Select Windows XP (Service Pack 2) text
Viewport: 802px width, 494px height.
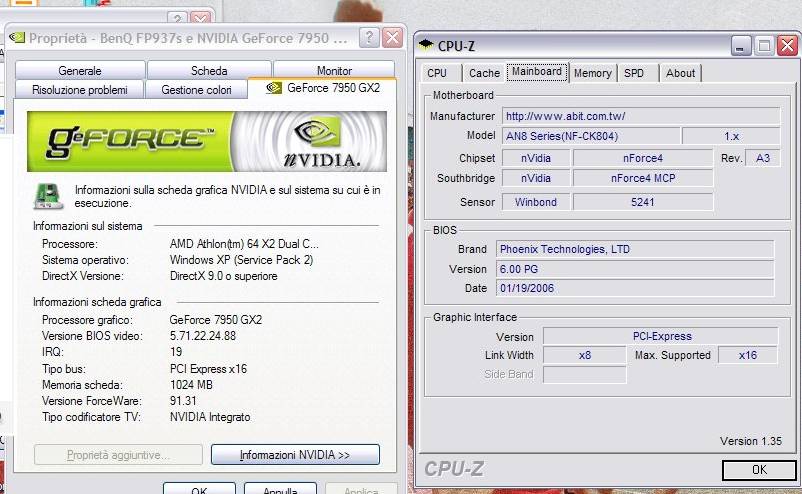(x=241, y=260)
